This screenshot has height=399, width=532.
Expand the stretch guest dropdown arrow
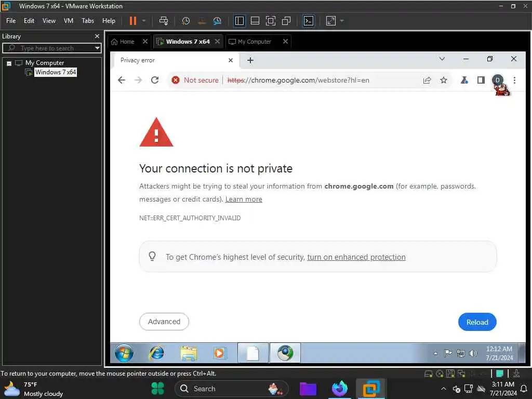tap(342, 21)
